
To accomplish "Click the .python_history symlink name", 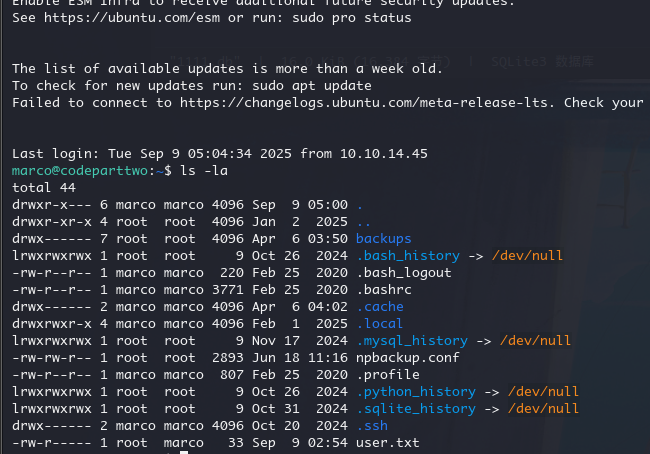I will pos(416,391).
